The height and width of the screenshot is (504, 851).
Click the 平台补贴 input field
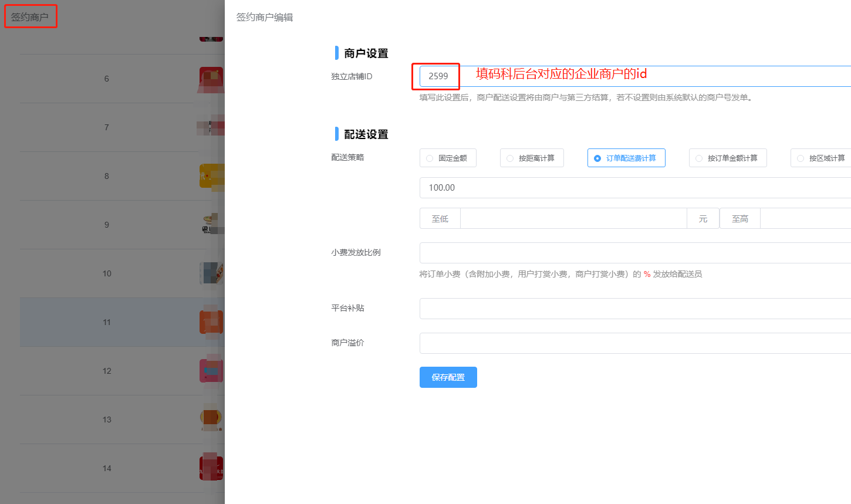(587, 308)
